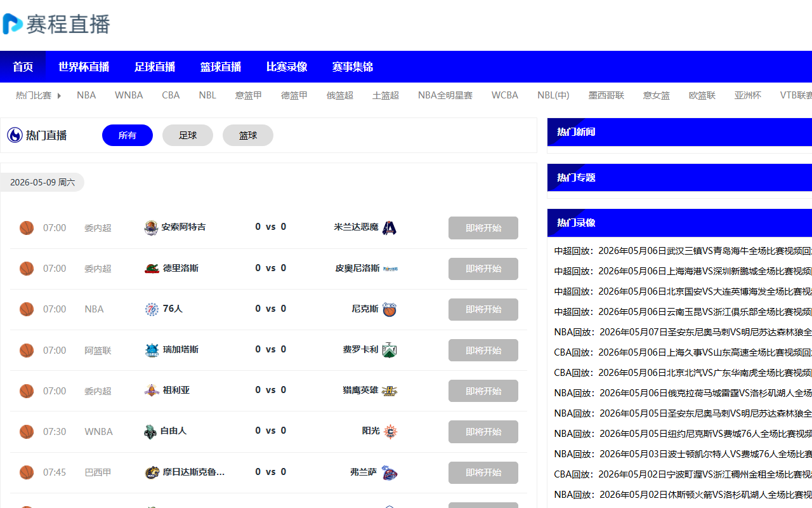812x508 pixels.
Task: Click 即将开始 button for 76人 vs 尼克斯
Action: click(x=483, y=309)
